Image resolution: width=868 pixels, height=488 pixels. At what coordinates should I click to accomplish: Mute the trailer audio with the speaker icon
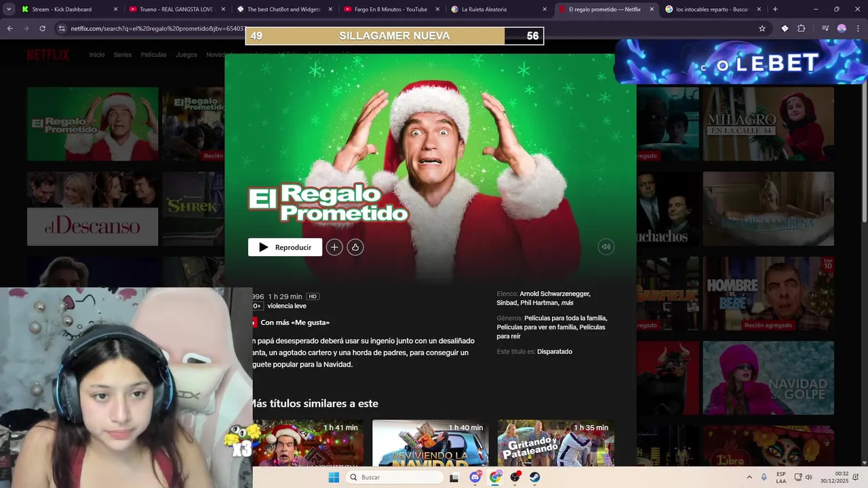606,247
